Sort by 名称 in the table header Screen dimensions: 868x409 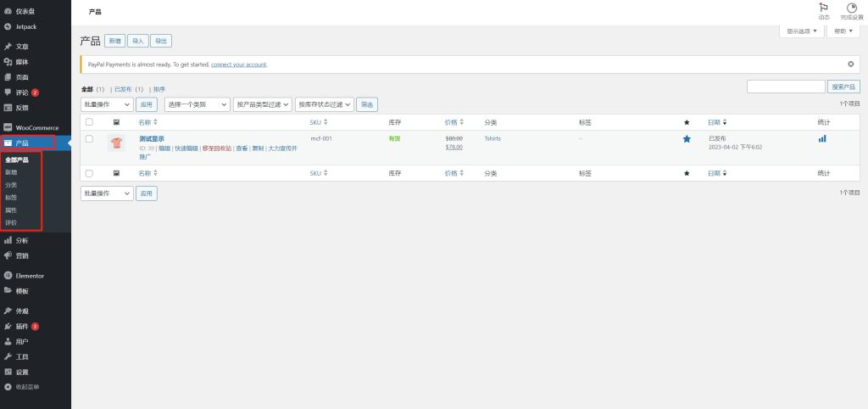click(x=147, y=122)
